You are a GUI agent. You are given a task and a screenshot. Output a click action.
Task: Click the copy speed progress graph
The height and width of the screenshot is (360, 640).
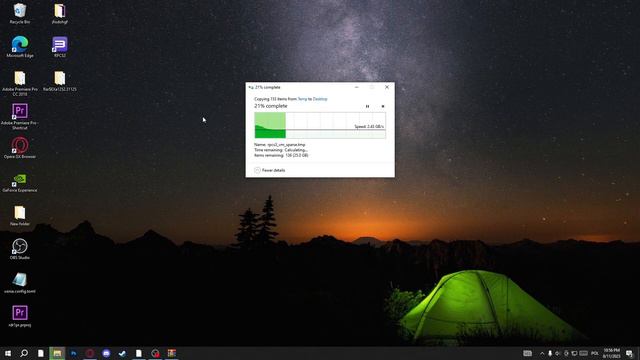pyautogui.click(x=320, y=125)
